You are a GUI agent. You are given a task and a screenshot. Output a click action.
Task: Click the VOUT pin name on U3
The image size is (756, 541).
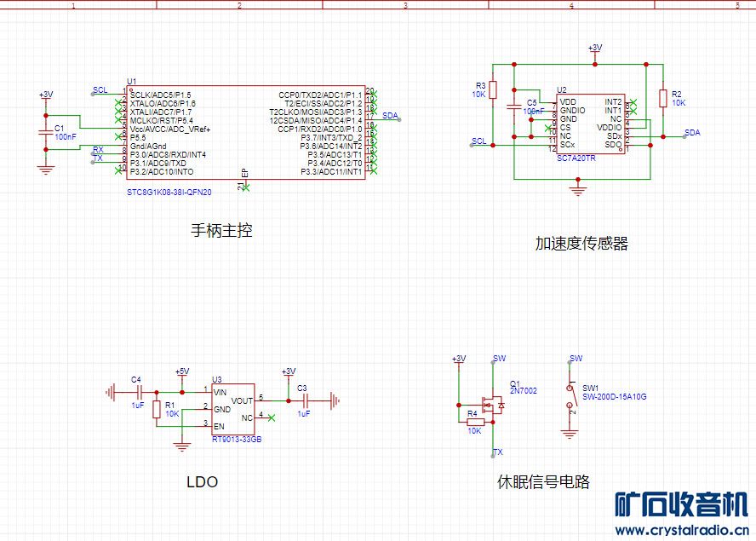(x=242, y=401)
